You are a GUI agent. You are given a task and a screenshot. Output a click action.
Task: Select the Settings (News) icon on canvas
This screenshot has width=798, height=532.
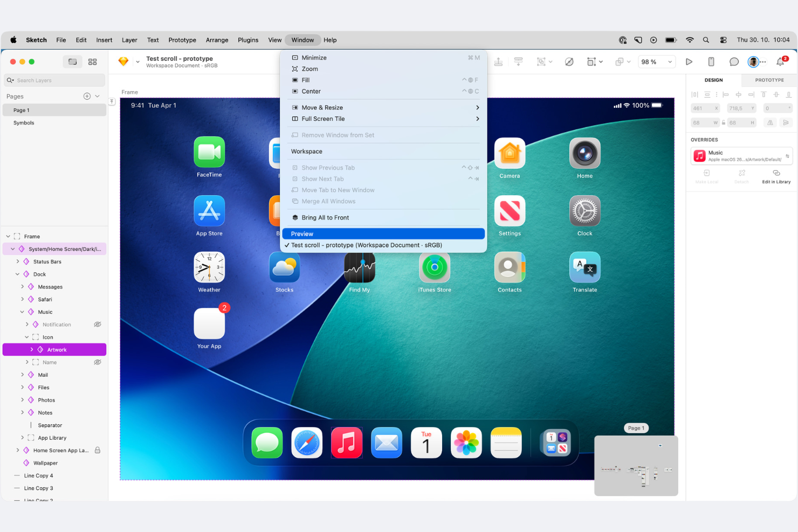point(510,211)
